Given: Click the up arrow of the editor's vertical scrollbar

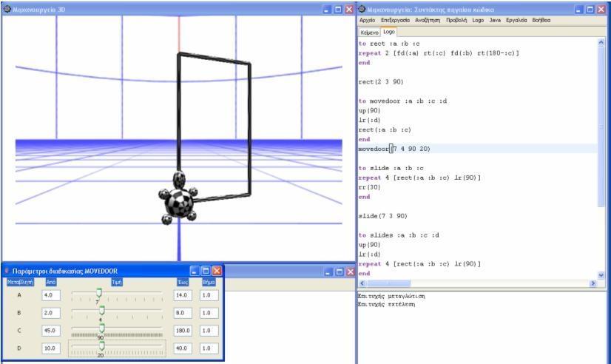Looking at the screenshot, I should pyautogui.click(x=601, y=42).
